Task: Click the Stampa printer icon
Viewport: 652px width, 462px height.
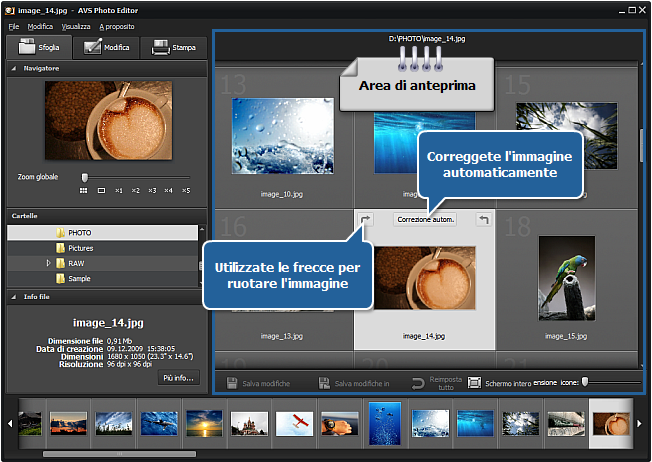Action: click(x=161, y=47)
